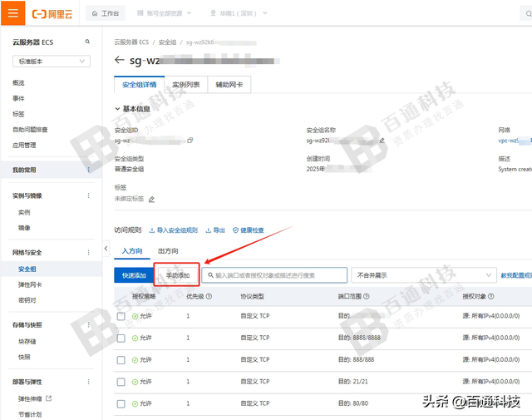Screen dimensions: 532x420
Task: Tick the checkbox for the 21/21 rule
Action: point(121,382)
